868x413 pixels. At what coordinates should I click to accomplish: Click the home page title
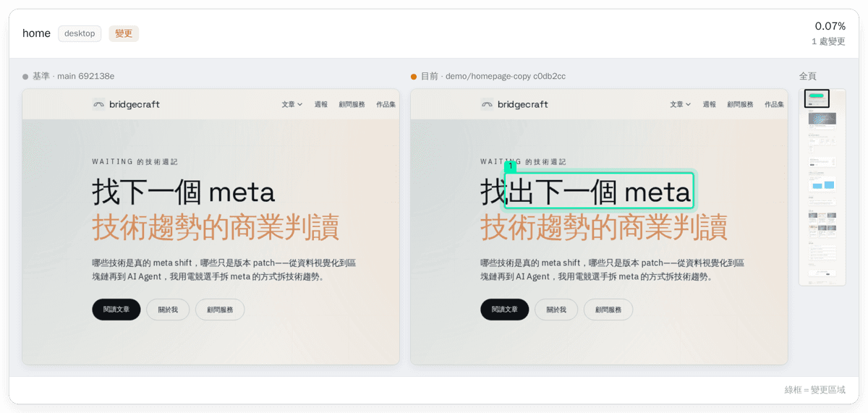[x=36, y=33]
